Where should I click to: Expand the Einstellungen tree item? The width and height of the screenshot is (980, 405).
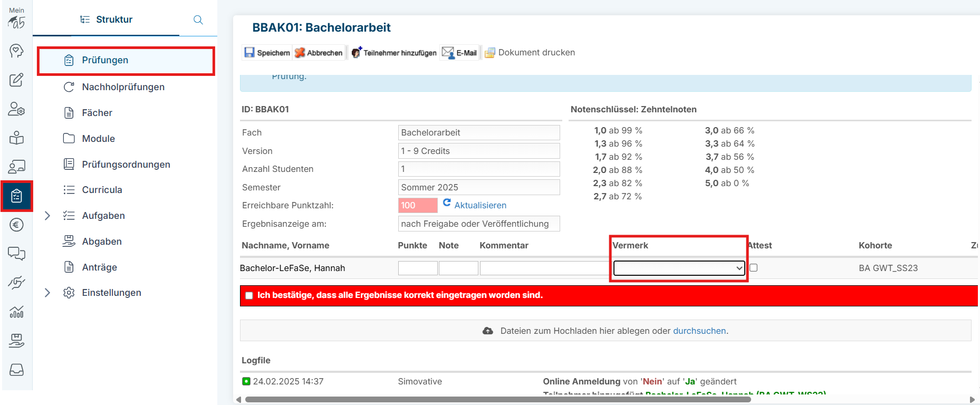coord(47,293)
